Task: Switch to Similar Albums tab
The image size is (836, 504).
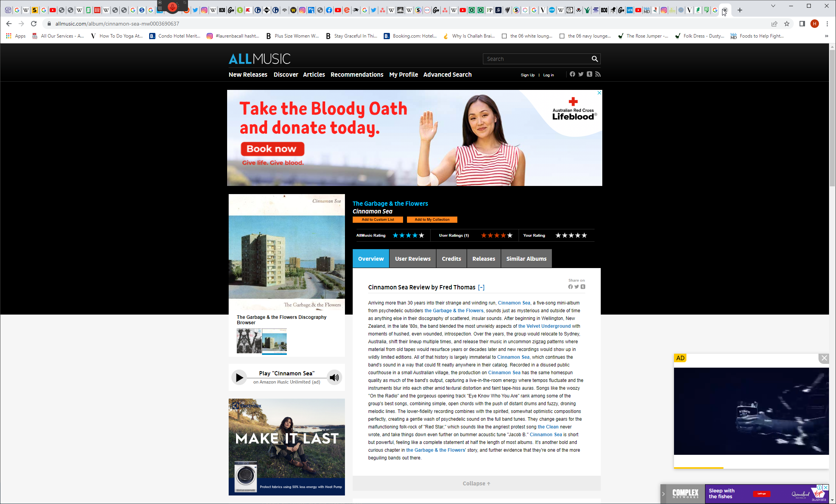Action: point(526,258)
